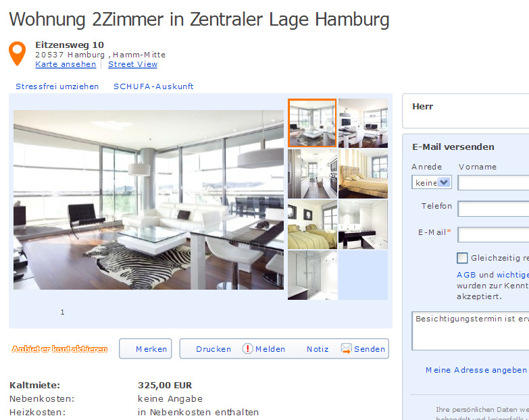View the glass shower thumbnail
Viewport: 529px width, 420px height.
tap(312, 275)
